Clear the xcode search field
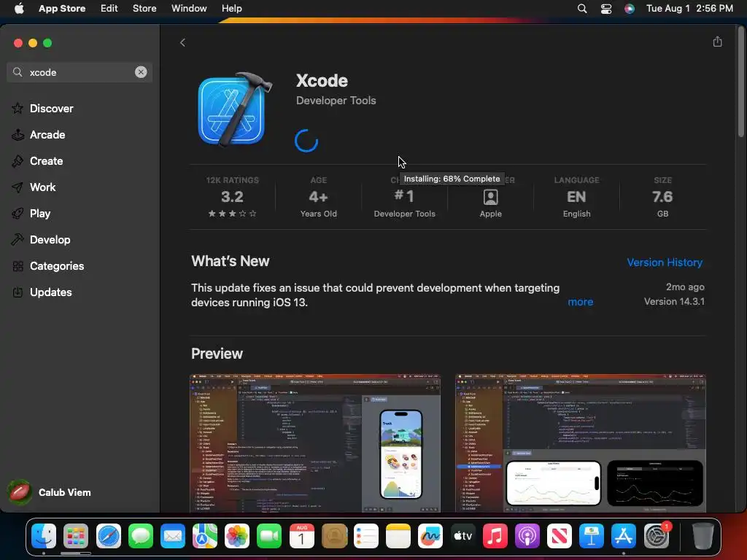This screenshot has width=747, height=560. point(141,72)
